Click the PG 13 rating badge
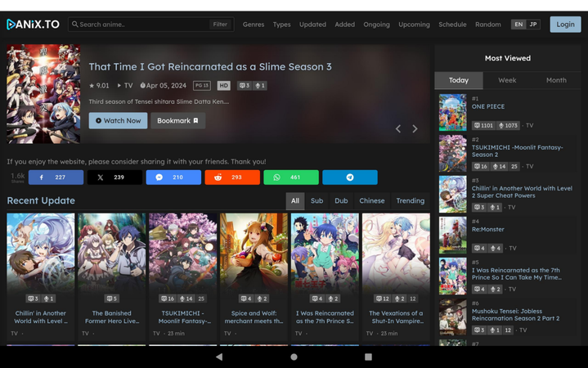This screenshot has width=588, height=368. pyautogui.click(x=202, y=86)
